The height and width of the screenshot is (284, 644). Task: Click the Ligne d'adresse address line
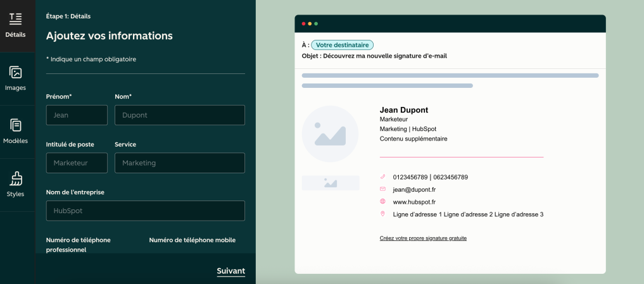point(468,214)
